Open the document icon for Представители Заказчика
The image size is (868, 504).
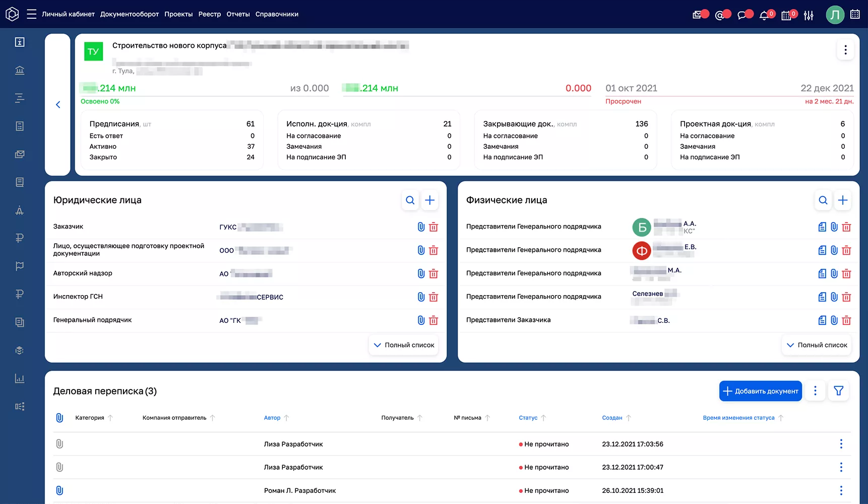tap(822, 320)
